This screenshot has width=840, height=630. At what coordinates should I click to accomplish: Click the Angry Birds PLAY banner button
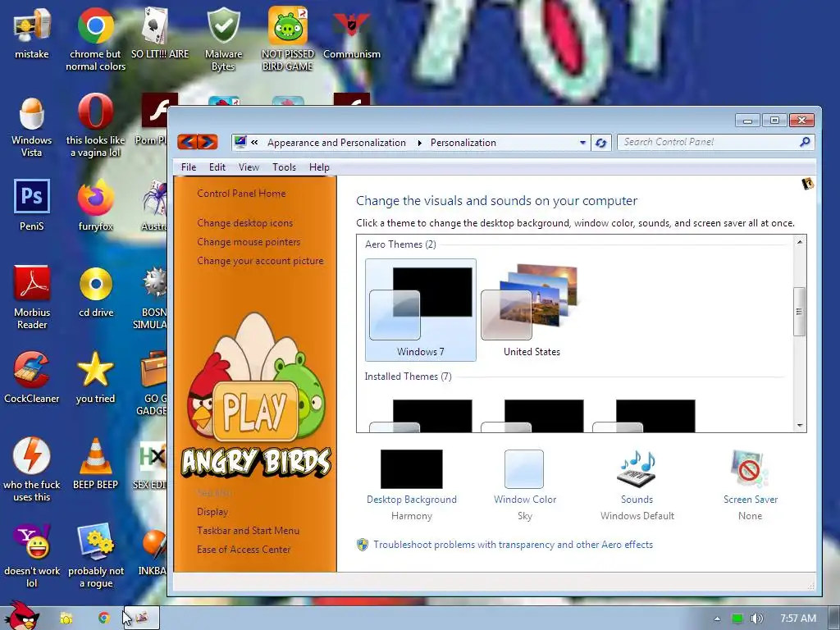(255, 412)
